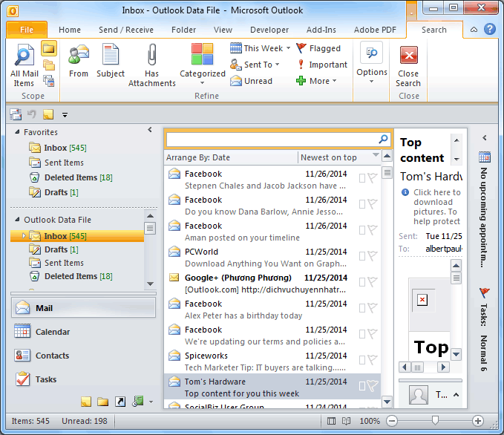
Task: Click the zoom slider handle
Action: [x=435, y=420]
